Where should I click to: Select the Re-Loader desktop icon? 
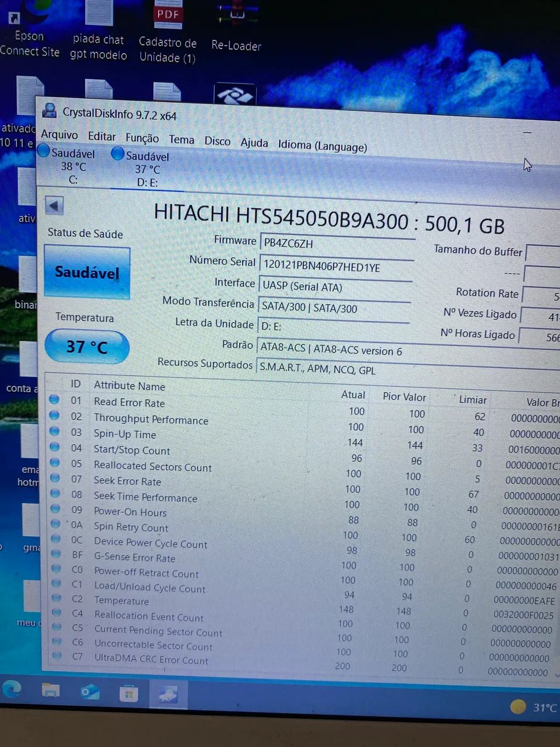pos(236,27)
